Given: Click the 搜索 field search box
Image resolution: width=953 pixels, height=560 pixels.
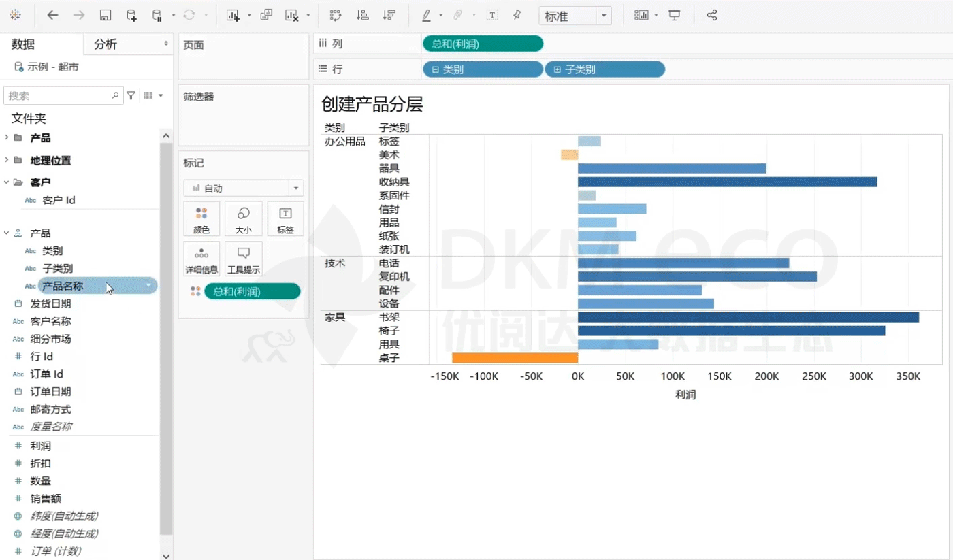Looking at the screenshot, I should [59, 96].
